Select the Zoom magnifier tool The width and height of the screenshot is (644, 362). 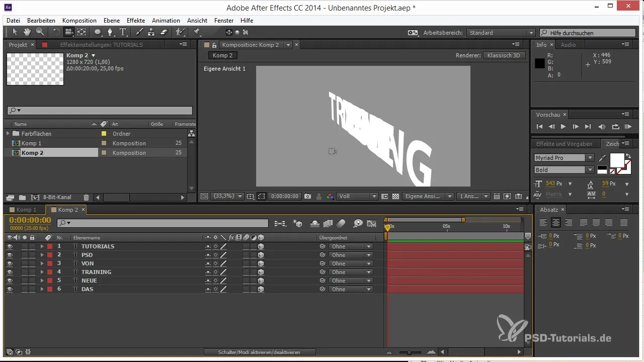(x=39, y=32)
